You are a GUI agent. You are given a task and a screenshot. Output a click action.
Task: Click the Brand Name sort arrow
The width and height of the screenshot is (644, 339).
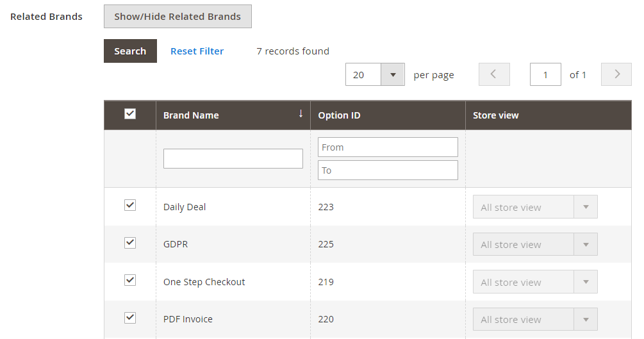[301, 114]
